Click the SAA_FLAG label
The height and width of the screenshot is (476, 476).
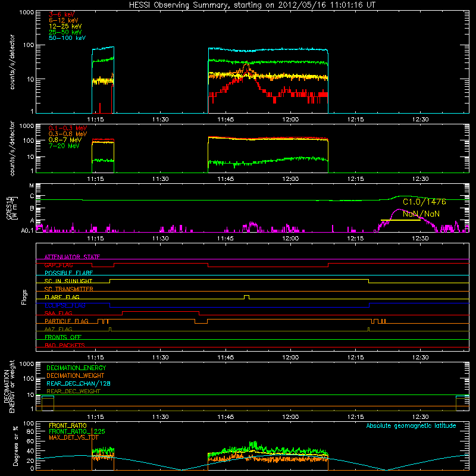pos(58,314)
